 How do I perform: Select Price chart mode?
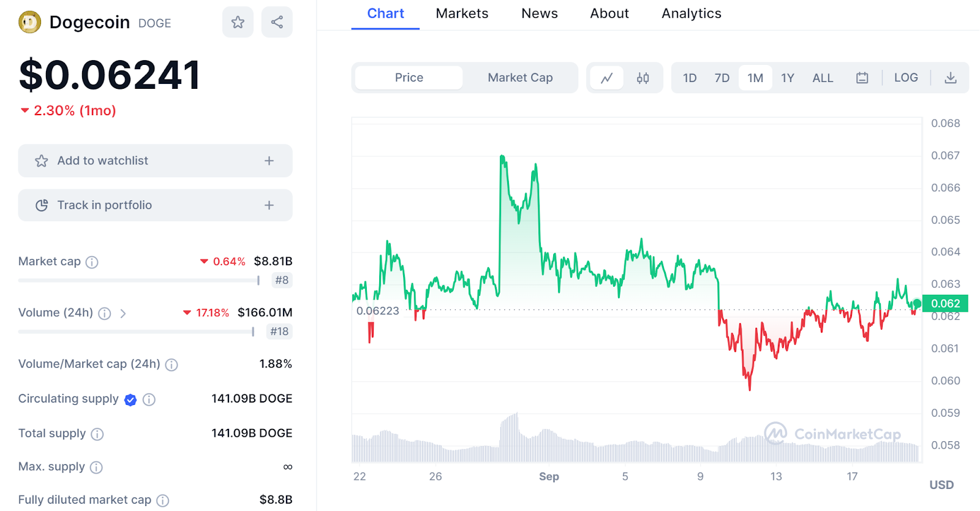click(x=409, y=78)
